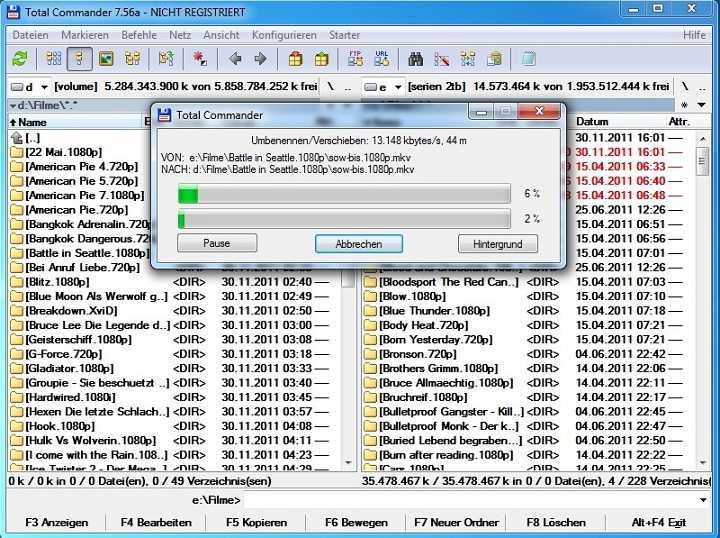Screen dimensions: 720x538
Task: Select [Burn after reading.1080p] folder
Action: point(446,455)
